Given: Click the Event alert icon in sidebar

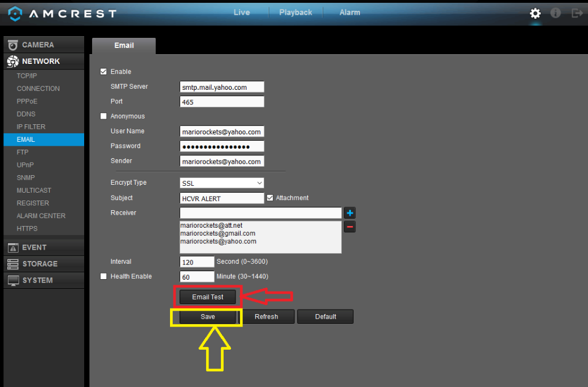Looking at the screenshot, I should (13, 247).
